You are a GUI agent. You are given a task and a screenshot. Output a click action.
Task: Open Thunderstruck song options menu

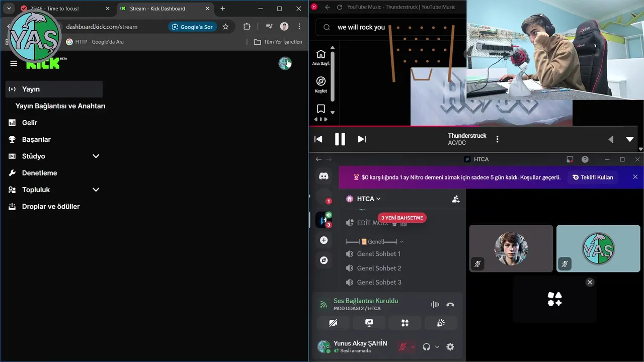click(498, 139)
